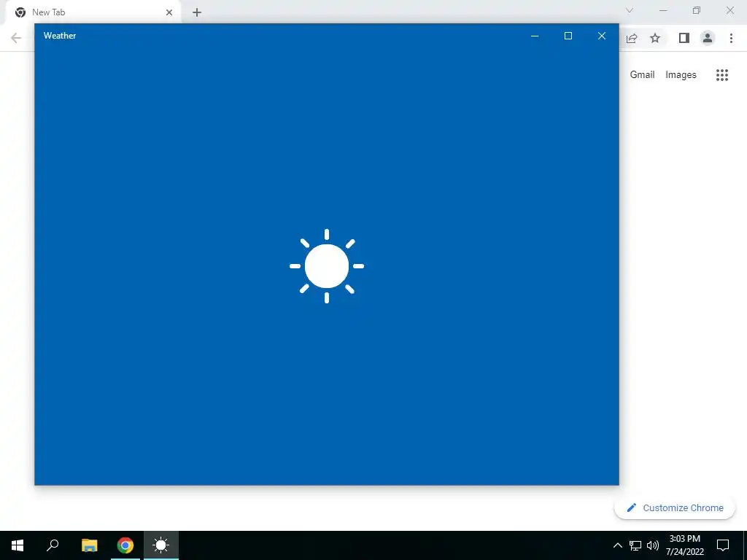Maximize the Weather window
The image size is (747, 560).
[568, 36]
